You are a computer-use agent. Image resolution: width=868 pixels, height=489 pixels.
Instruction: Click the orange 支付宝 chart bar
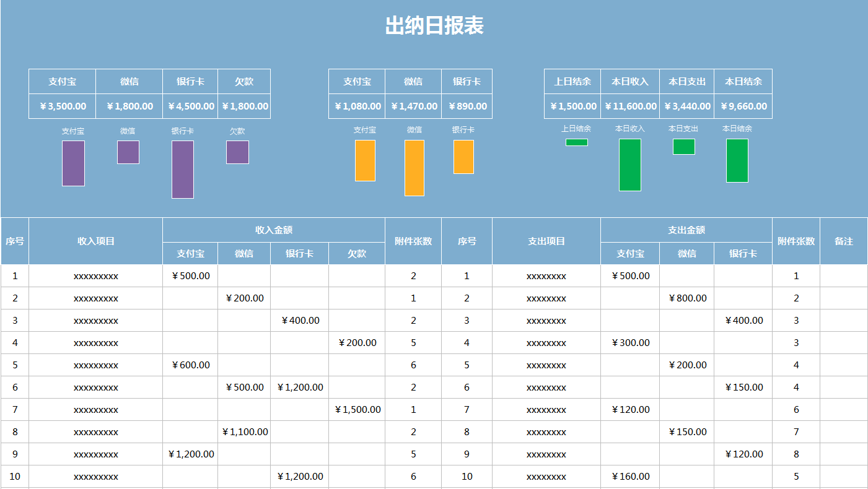tap(366, 161)
